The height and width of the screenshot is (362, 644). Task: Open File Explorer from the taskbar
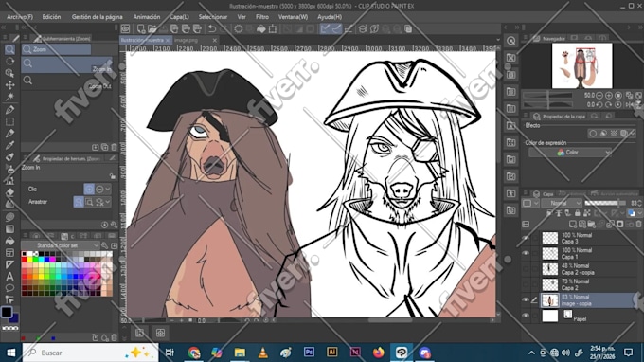pos(240,353)
